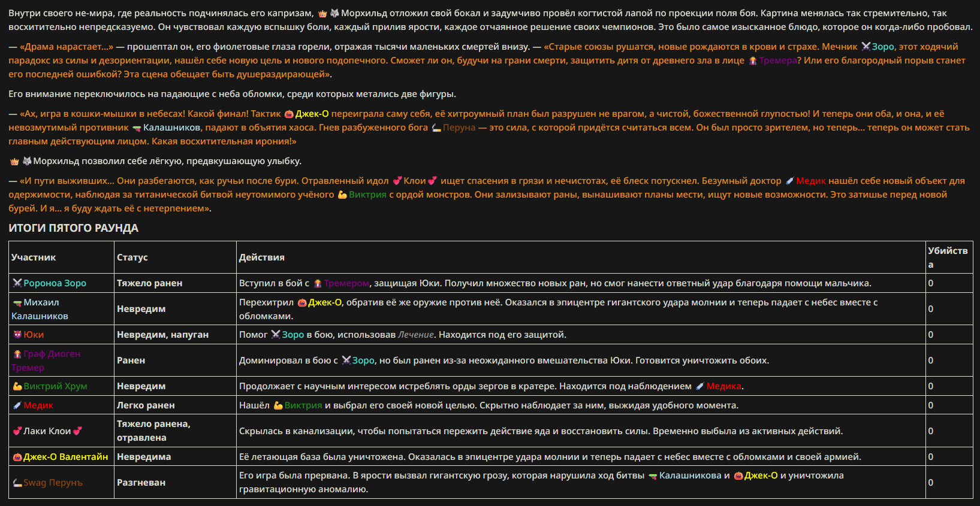Click cigarette icon in the Swag Перунъ cell

17,483
